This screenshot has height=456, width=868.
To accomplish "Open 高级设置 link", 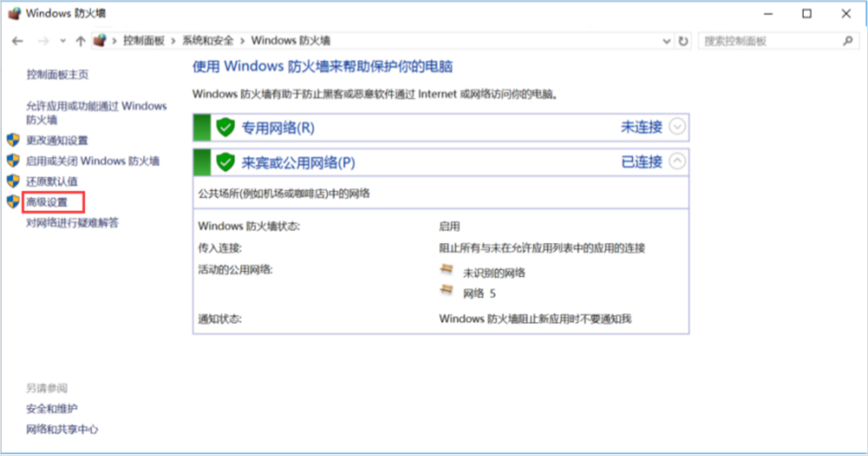I will (x=47, y=202).
